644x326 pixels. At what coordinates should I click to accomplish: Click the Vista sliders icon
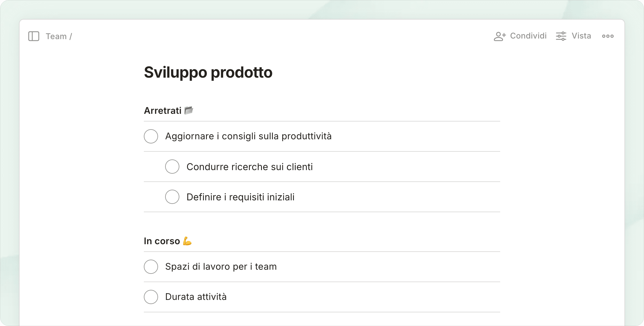point(561,36)
